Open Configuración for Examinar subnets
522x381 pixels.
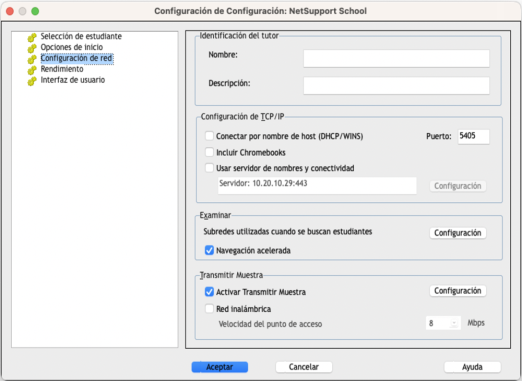[x=458, y=233]
